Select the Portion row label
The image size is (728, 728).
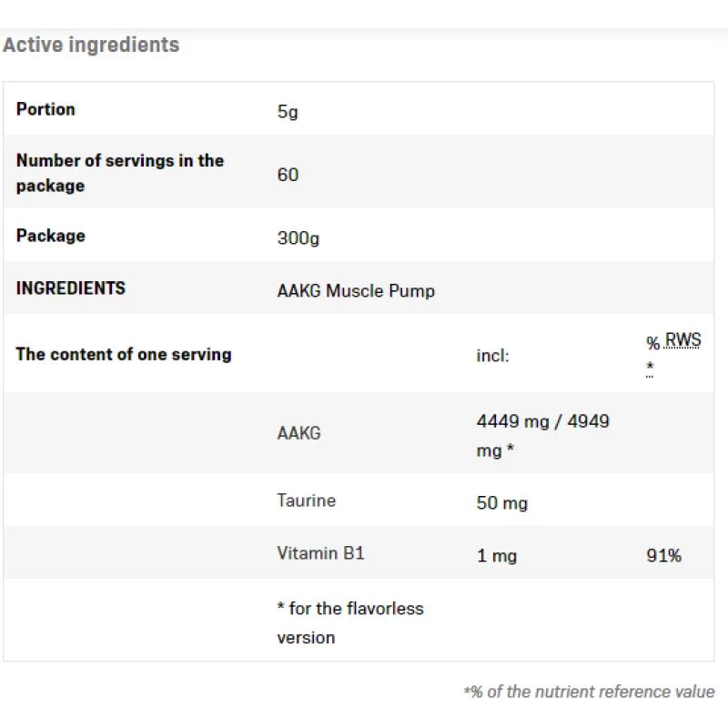pos(45,109)
